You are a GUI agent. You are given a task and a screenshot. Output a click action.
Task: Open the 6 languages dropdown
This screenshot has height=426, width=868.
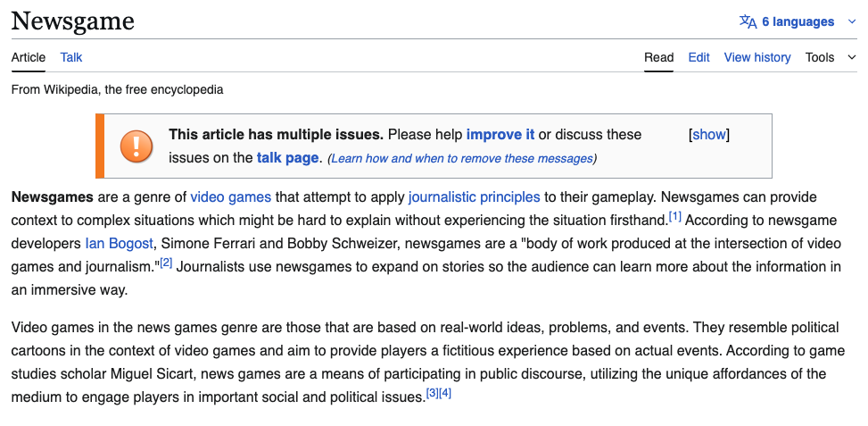tap(798, 21)
